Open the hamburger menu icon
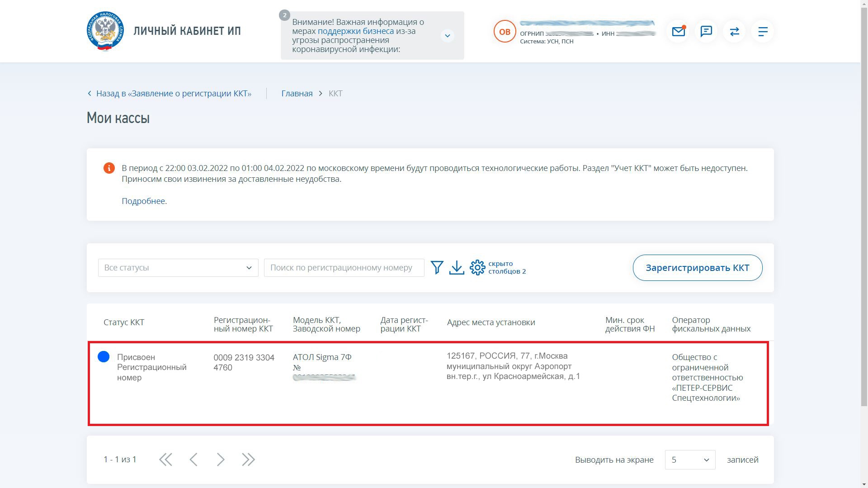 pos(763,32)
